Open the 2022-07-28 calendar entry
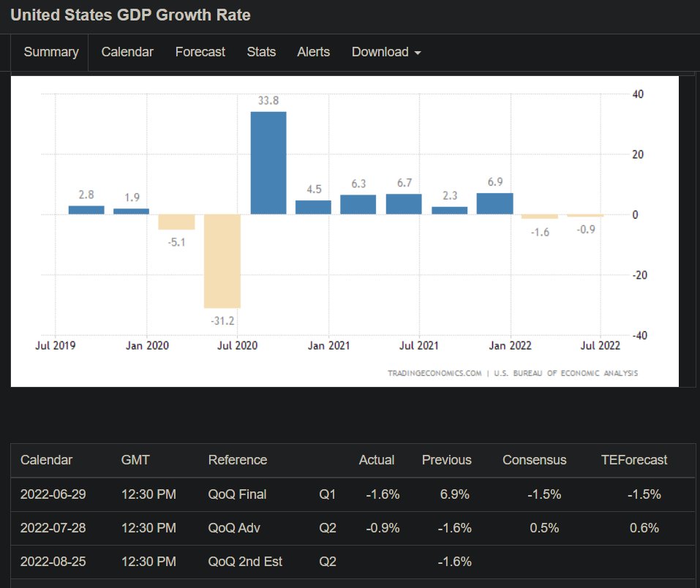Screen dimensions: 700x588 (53, 528)
